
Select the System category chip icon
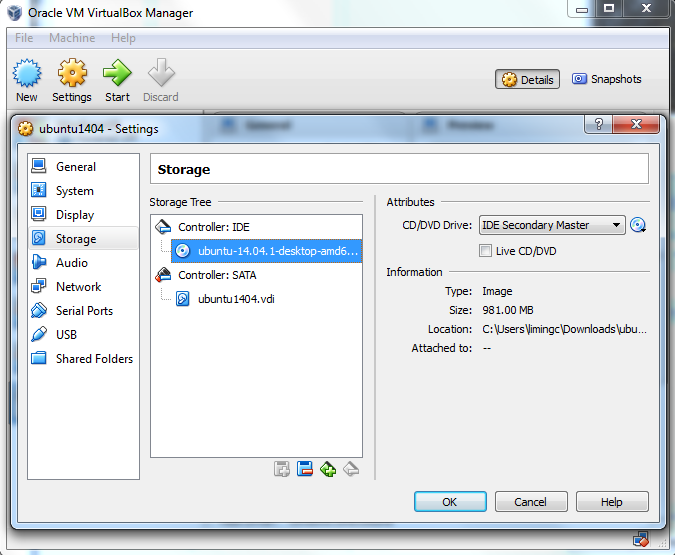(x=39, y=190)
